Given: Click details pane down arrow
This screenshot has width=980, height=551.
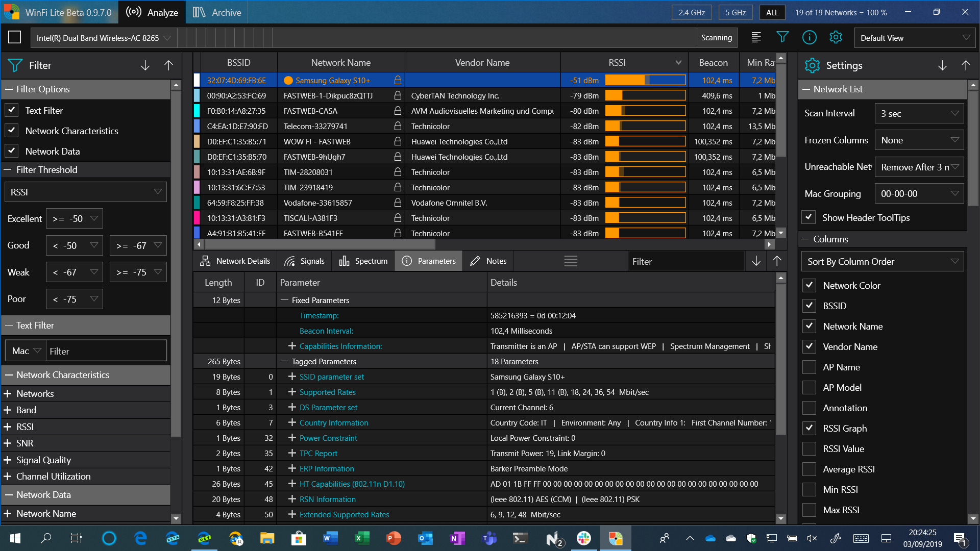Looking at the screenshot, I should point(756,261).
